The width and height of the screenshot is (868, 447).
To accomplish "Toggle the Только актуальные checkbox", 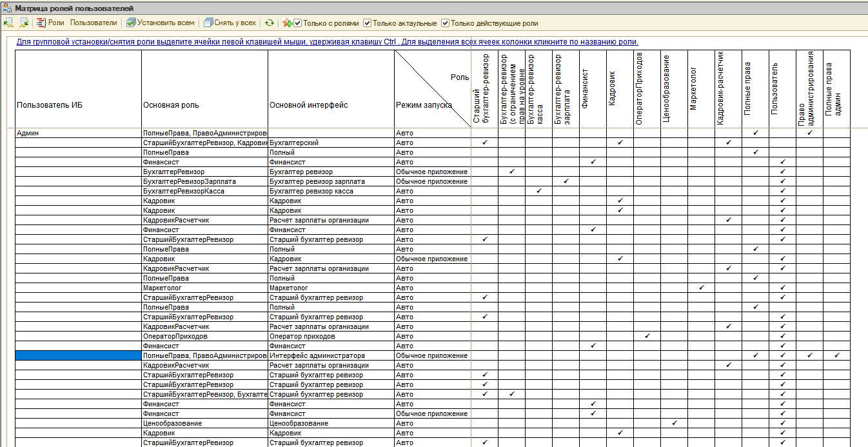I will coord(367,23).
